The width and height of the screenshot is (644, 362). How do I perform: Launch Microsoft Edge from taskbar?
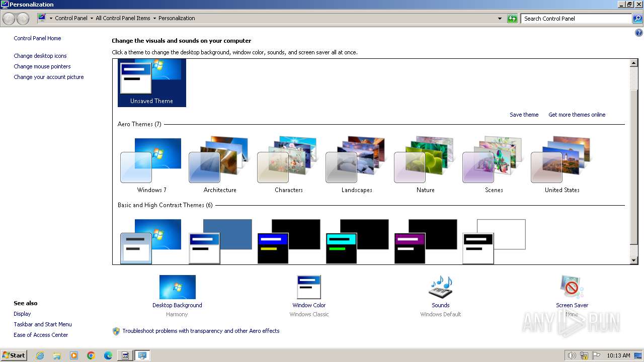click(x=108, y=355)
